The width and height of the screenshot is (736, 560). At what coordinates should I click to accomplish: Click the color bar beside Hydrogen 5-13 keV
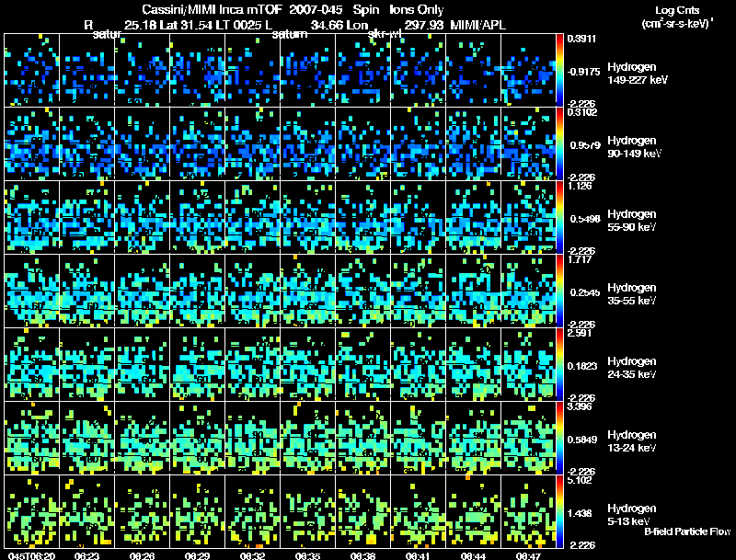[559, 511]
